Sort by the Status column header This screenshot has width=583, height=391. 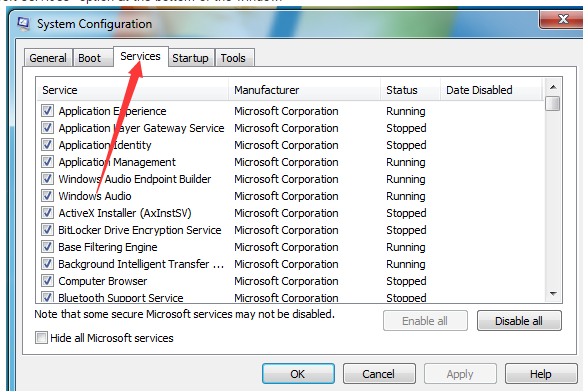pos(410,90)
